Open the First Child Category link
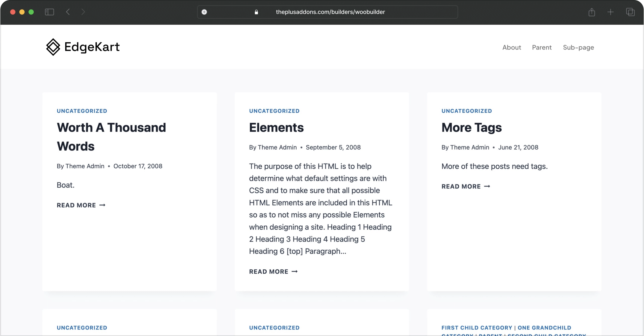This screenshot has height=336, width=644. [477, 328]
